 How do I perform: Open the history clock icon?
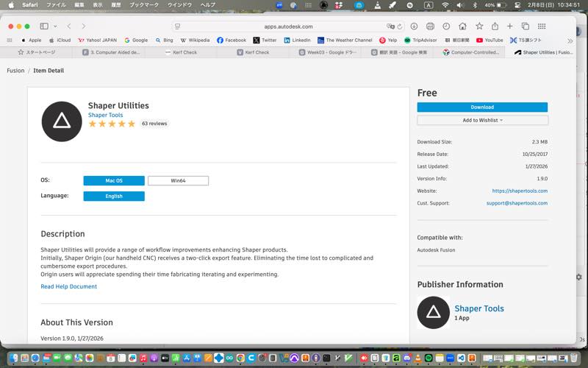[446, 26]
